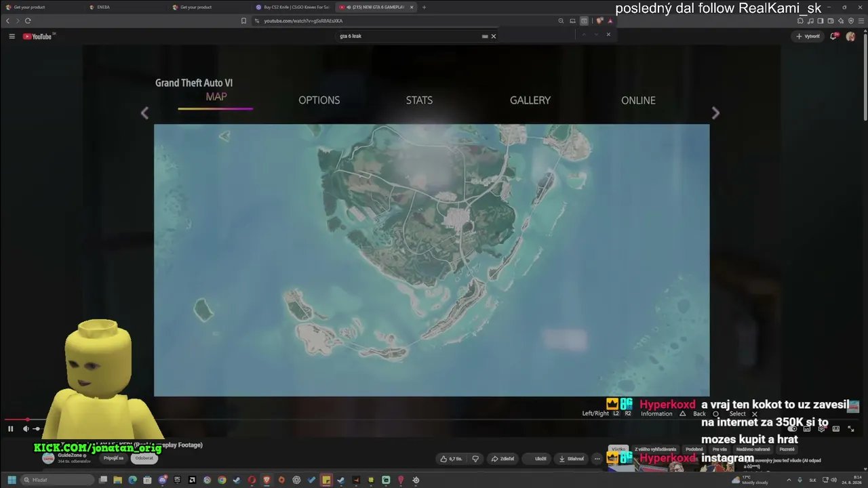Select the MAP tab in game menu
This screenshot has height=488, width=868.
[x=216, y=97]
